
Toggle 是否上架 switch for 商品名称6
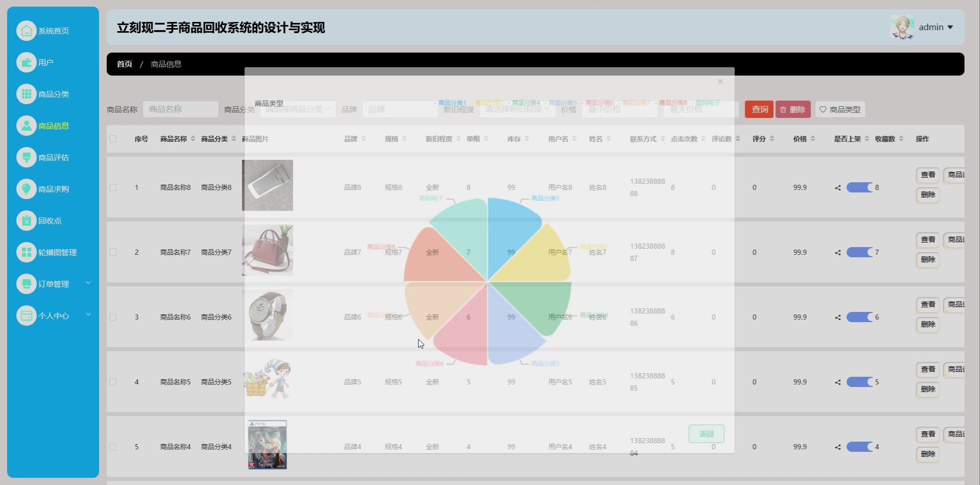tap(860, 317)
